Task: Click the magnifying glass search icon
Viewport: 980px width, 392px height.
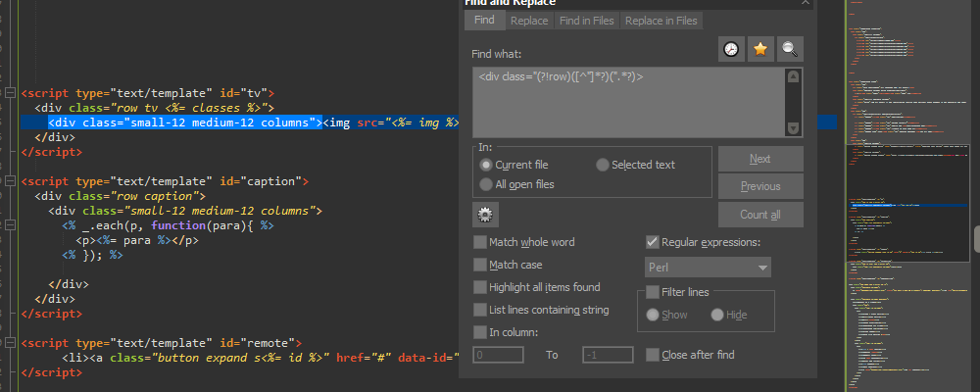Action: click(790, 49)
